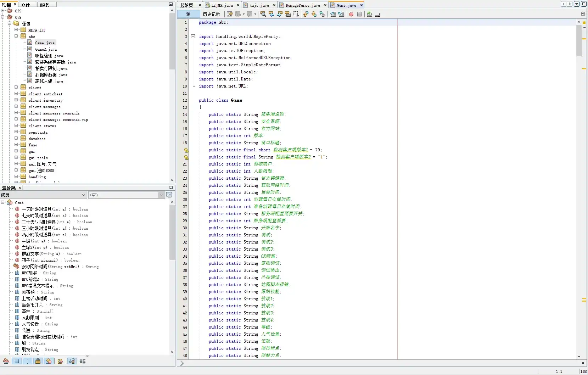Click the Find Selection magnifier icon
The width and height of the screenshot is (588, 375).
[x=263, y=14]
